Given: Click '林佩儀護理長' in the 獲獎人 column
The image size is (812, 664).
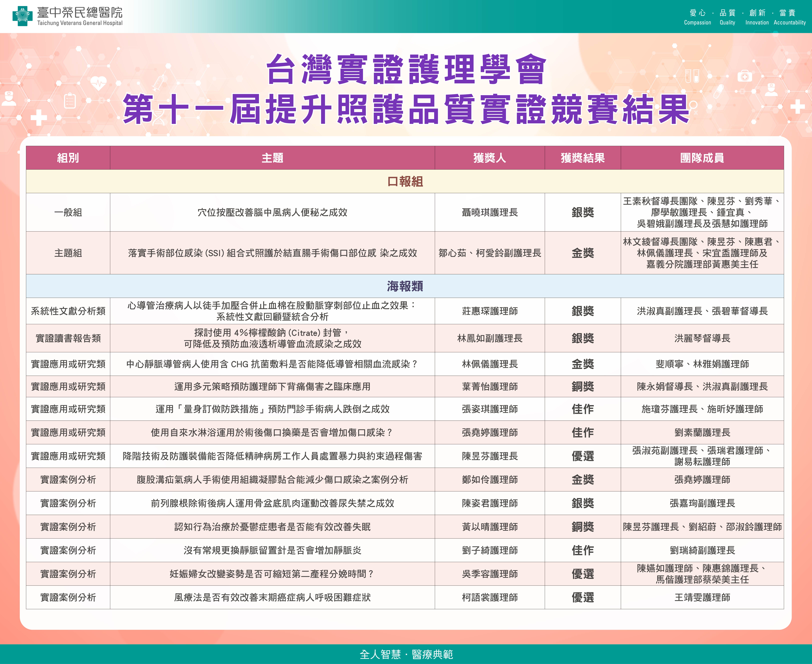Looking at the screenshot, I should point(490,364).
